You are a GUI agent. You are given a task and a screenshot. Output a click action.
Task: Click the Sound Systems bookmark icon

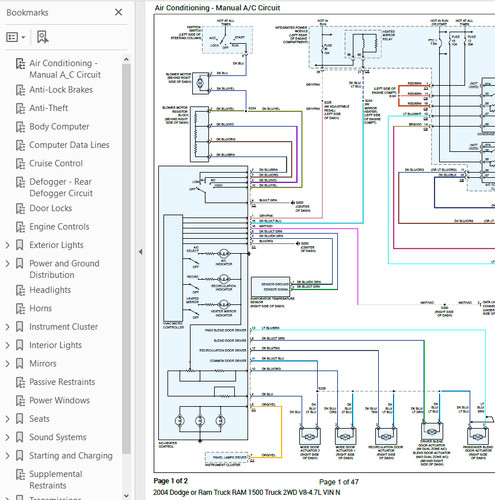pos(20,437)
